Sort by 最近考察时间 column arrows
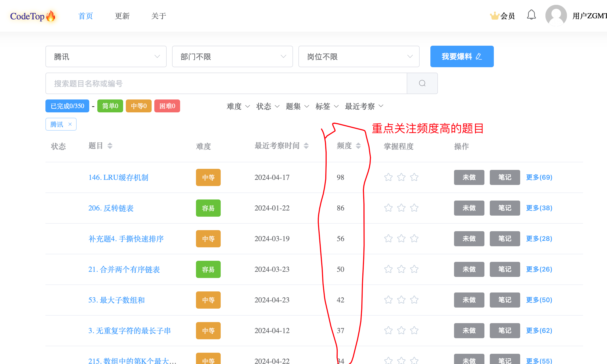Viewport: 607px width, 364px height. [306, 146]
